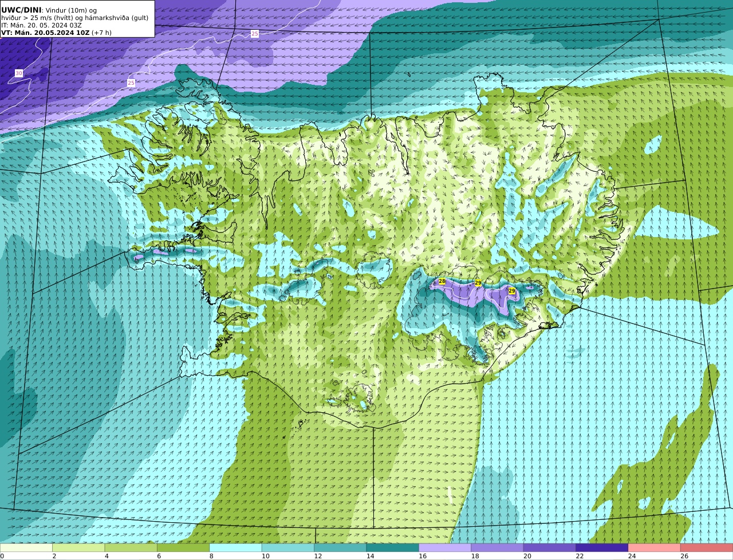733x560 pixels.
Task: Click the "hviður > 25 m/s (hvítt)" description line
Action: click(74, 18)
